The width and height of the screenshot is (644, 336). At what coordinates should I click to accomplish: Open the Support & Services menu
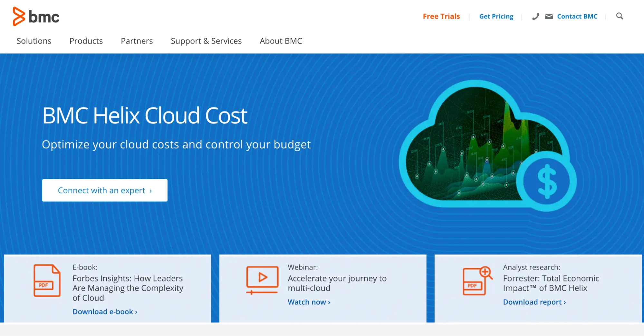[206, 41]
